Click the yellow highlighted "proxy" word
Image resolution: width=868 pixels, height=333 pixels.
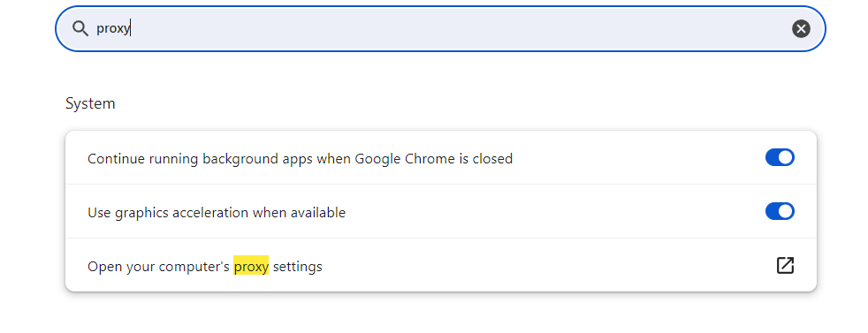pos(251,266)
